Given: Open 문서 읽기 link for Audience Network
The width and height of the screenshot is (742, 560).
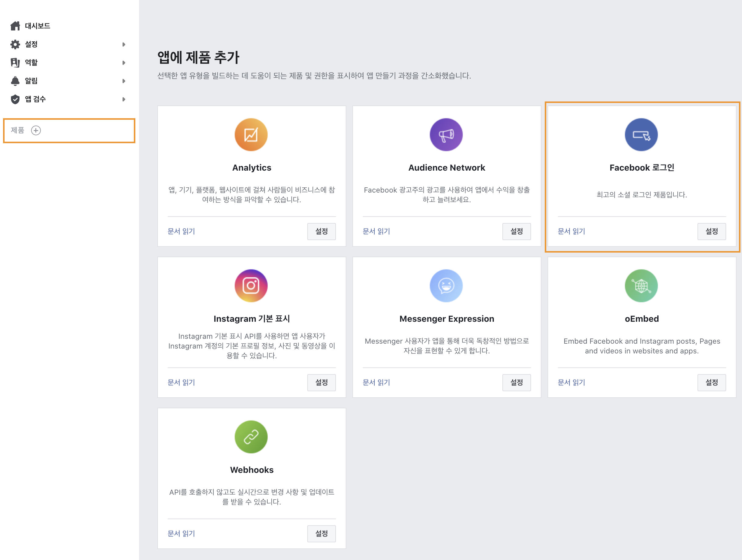Looking at the screenshot, I should click(376, 231).
